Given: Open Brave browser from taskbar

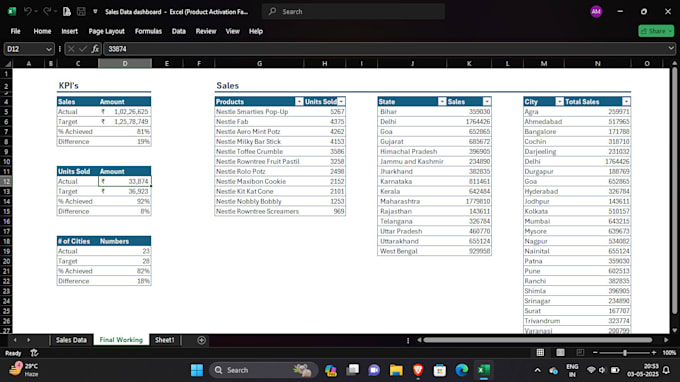Looking at the screenshot, I should click(x=418, y=370).
